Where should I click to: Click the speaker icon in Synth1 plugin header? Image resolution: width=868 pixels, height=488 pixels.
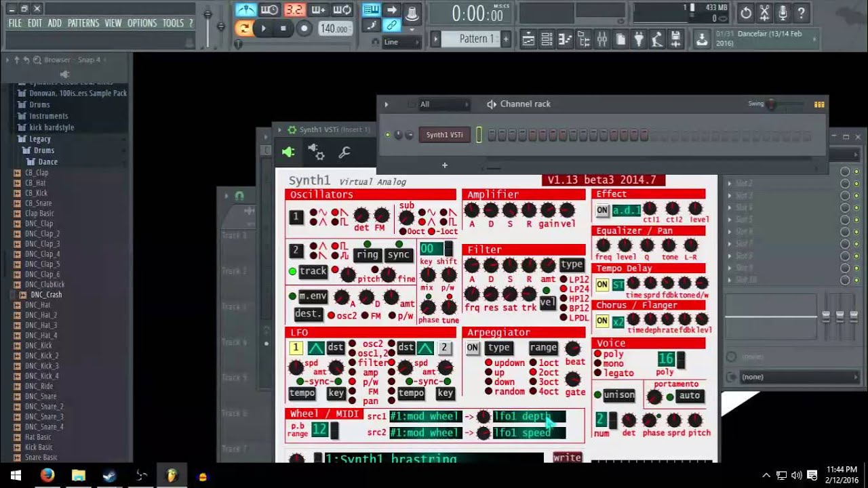point(288,152)
